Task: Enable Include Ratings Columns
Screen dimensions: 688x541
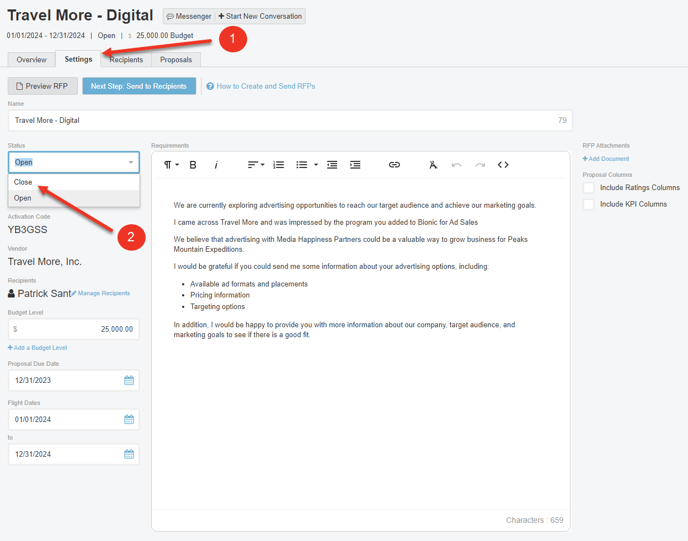Action: [588, 188]
